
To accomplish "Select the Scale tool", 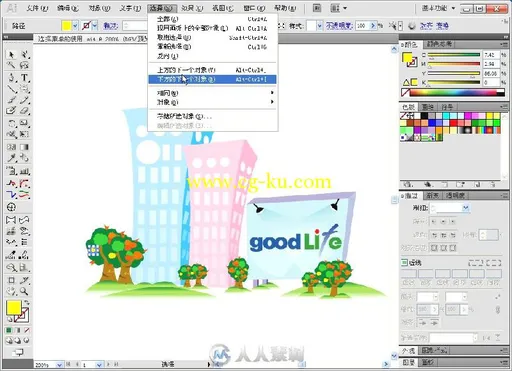I will [x=24, y=124].
